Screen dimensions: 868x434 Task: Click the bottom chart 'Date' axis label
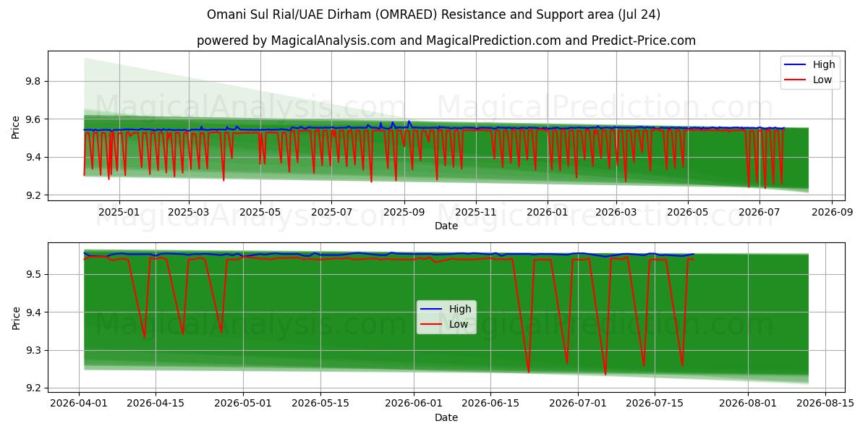(x=446, y=417)
